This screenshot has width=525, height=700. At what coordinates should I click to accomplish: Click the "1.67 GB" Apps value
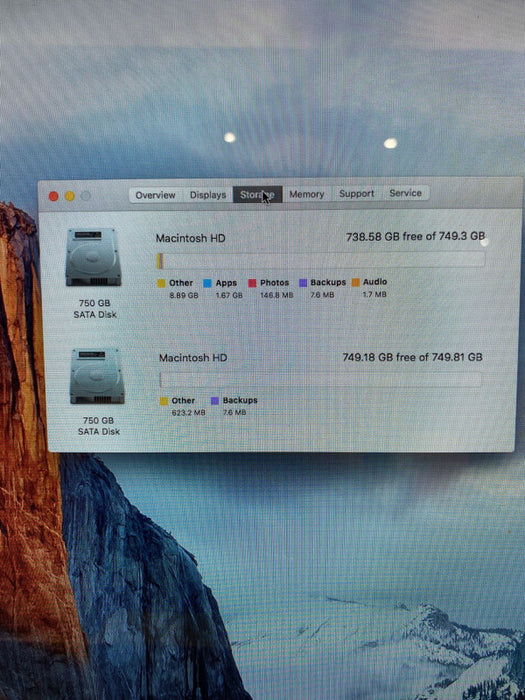[229, 295]
